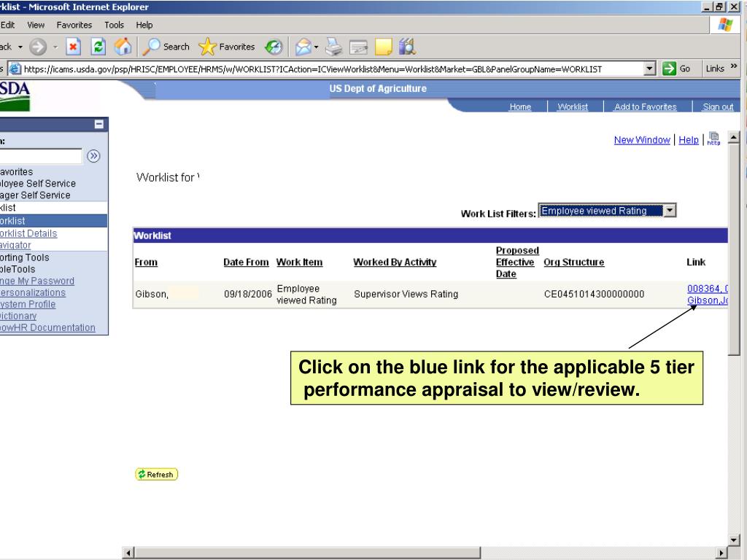
Task: Click the vertical scrollbar up arrow
Action: 734,138
